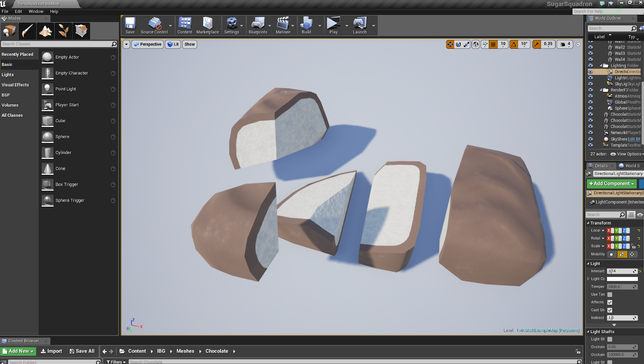
Task: Toggle scale snapping in the viewport
Action: [x=537, y=44]
